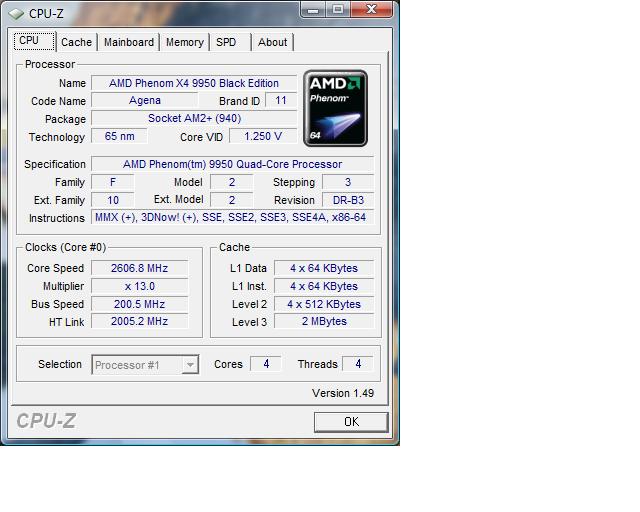Click the Threads count value
The height and width of the screenshot is (512, 640).
[358, 364]
